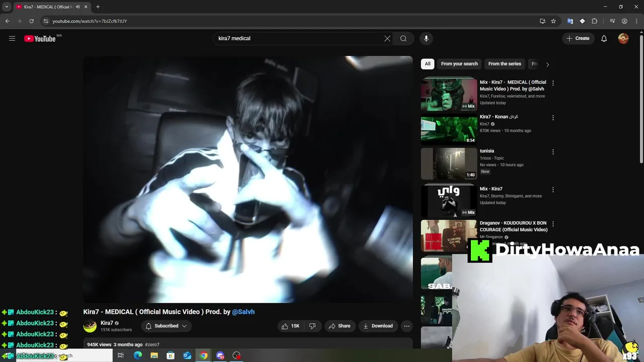The height and width of the screenshot is (362, 644).
Task: Open the options menu for the Kira7 MEDICAL mix
Action: pyautogui.click(x=553, y=83)
